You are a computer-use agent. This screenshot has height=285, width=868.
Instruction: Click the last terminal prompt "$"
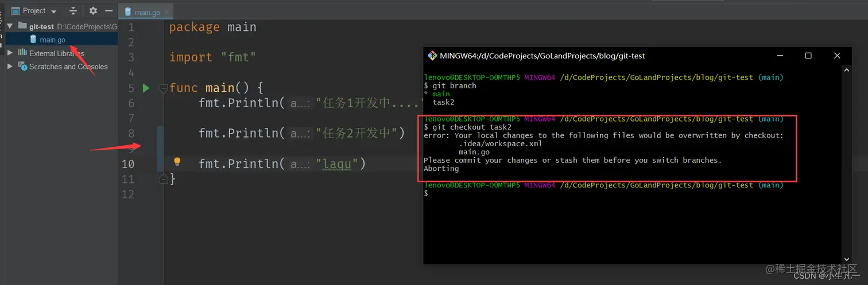(x=426, y=194)
